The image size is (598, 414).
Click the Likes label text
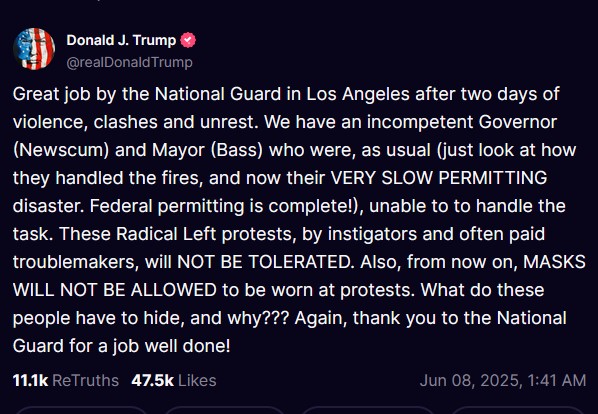click(197, 380)
